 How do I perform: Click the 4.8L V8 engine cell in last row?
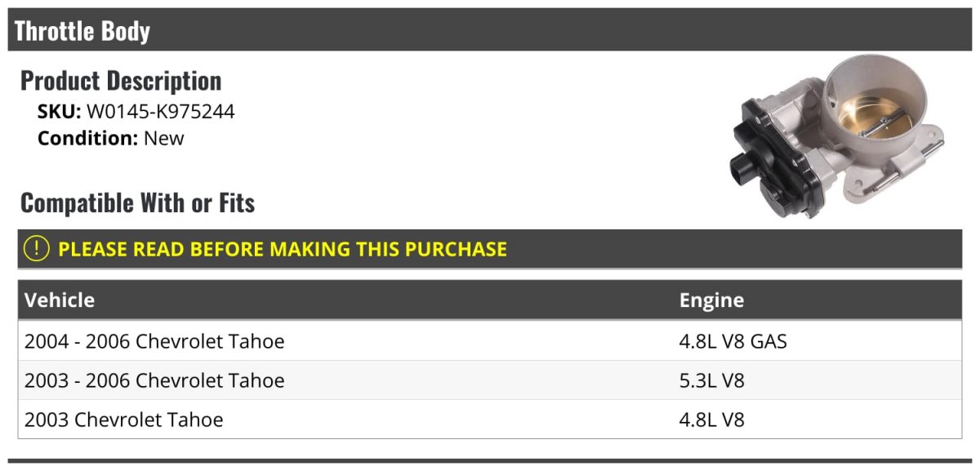point(712,420)
